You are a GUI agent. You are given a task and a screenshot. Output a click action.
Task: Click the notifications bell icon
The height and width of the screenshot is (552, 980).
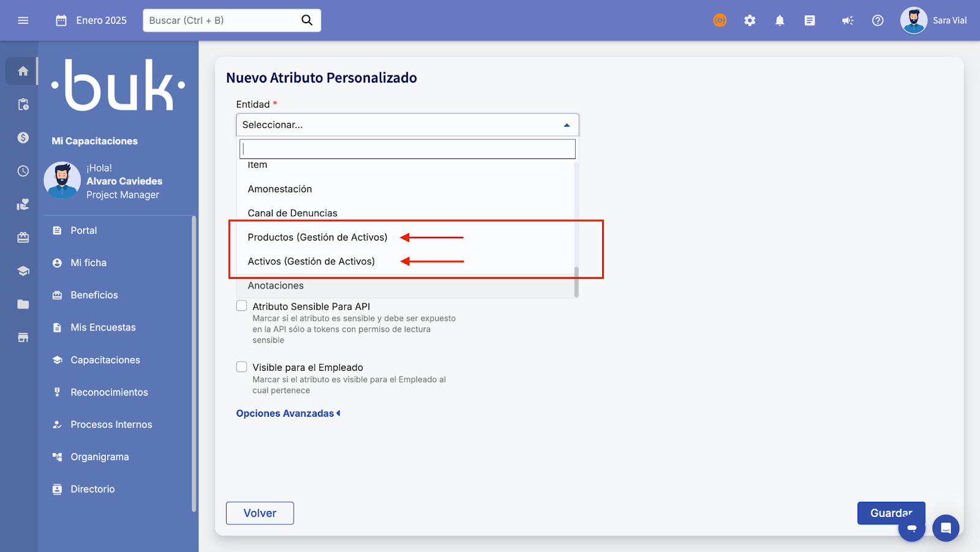tap(780, 21)
